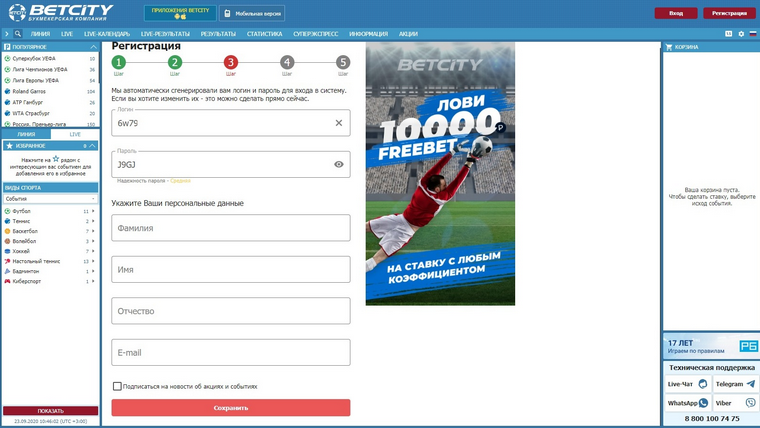
Task: Focus the E-mail input field
Action: (231, 352)
